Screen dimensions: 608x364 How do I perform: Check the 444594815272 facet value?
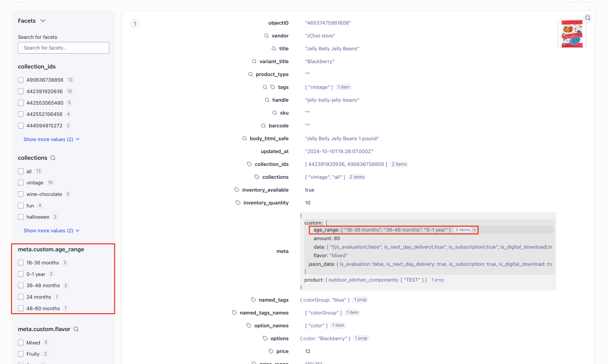[21, 126]
